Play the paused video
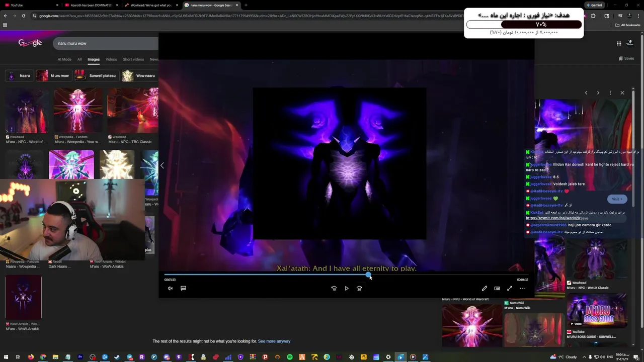The width and height of the screenshot is (644, 362). pyautogui.click(x=347, y=288)
